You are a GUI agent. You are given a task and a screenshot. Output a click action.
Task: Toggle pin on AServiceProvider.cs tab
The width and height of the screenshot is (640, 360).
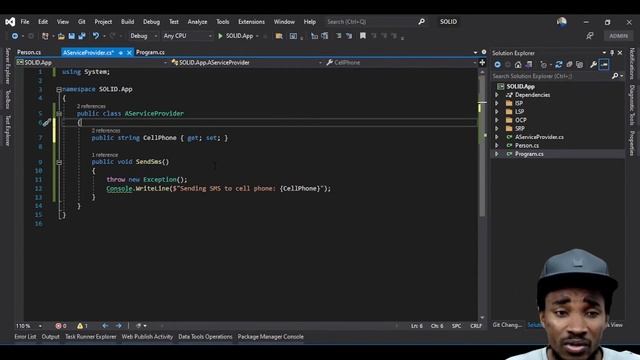[x=121, y=53]
